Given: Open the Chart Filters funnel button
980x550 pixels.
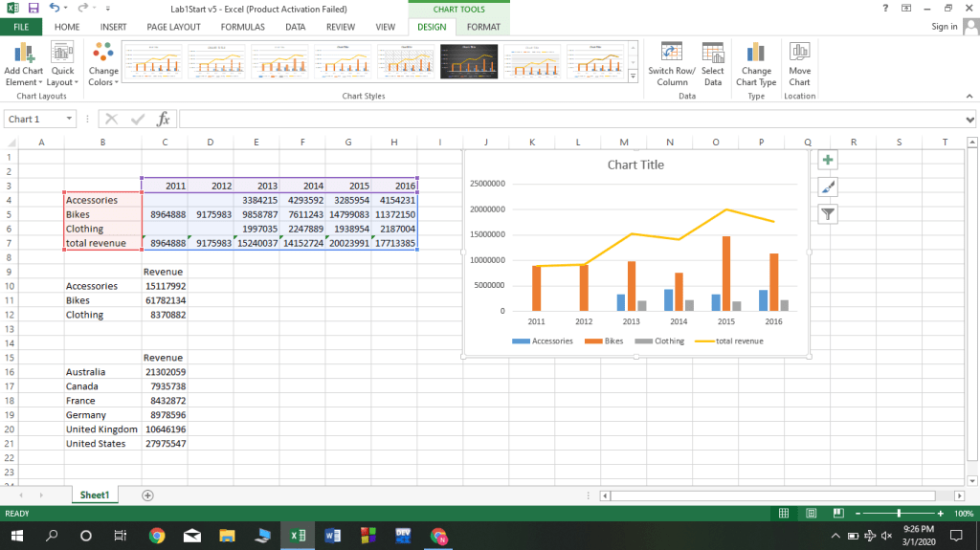Looking at the screenshot, I should (828, 214).
